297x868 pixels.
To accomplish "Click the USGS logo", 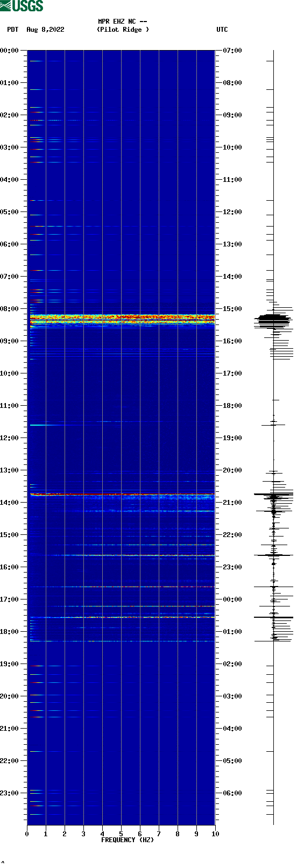I will [x=22, y=6].
